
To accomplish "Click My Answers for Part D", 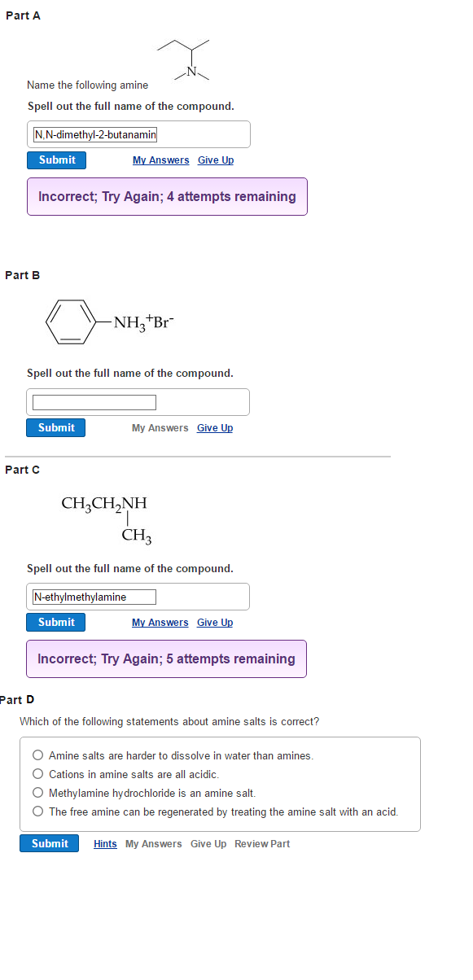I will (x=153, y=843).
